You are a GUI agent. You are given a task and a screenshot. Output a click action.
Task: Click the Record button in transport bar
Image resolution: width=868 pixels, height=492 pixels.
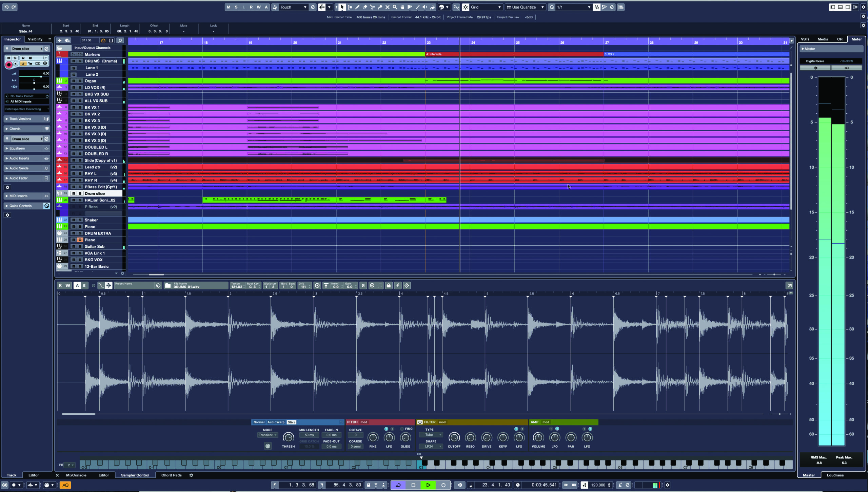click(x=443, y=485)
